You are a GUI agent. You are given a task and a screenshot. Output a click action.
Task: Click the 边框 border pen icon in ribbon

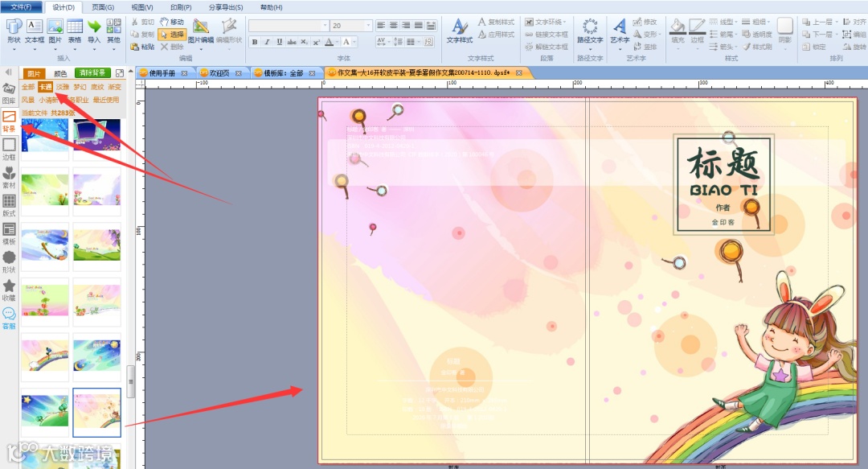coord(697,31)
